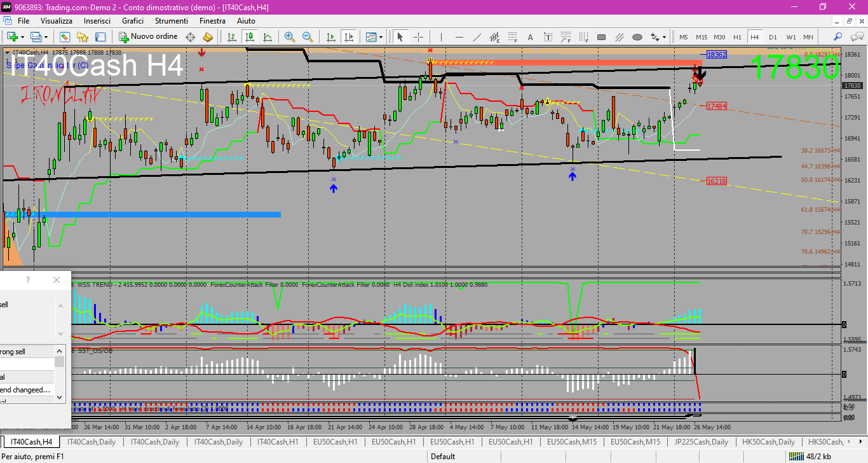The height and width of the screenshot is (463, 868).
Task: Expand the indicators list dropdown arrow
Action: 381,37
